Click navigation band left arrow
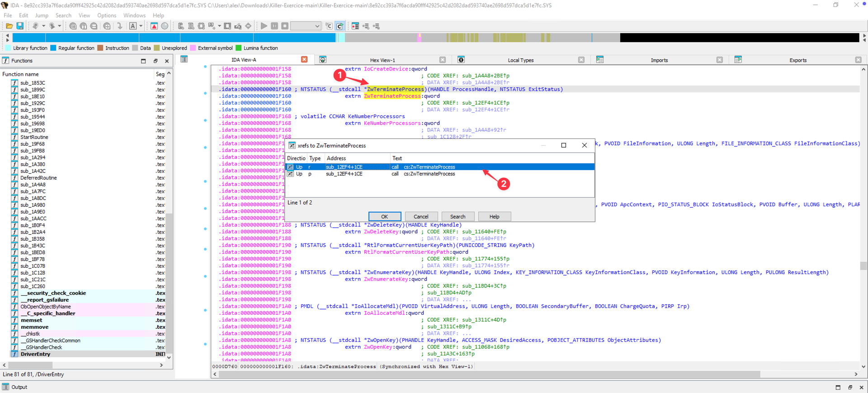The width and height of the screenshot is (868, 393). coord(7,35)
